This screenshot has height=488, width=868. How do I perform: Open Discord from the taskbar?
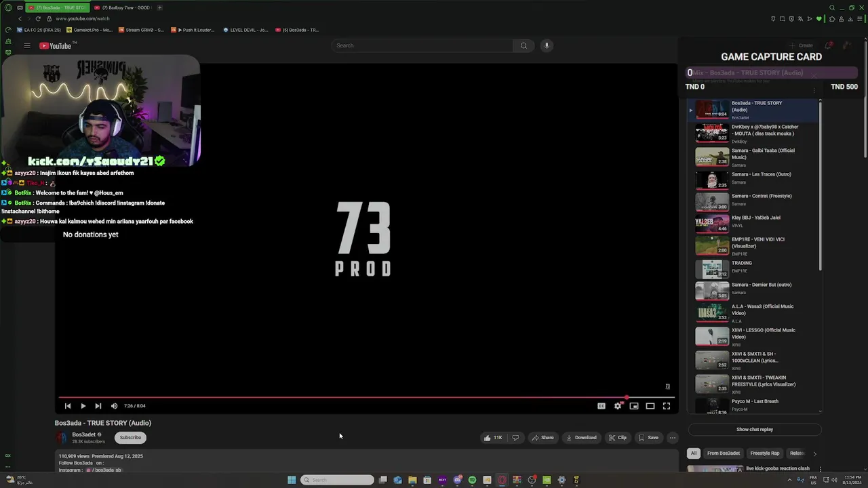(x=457, y=480)
